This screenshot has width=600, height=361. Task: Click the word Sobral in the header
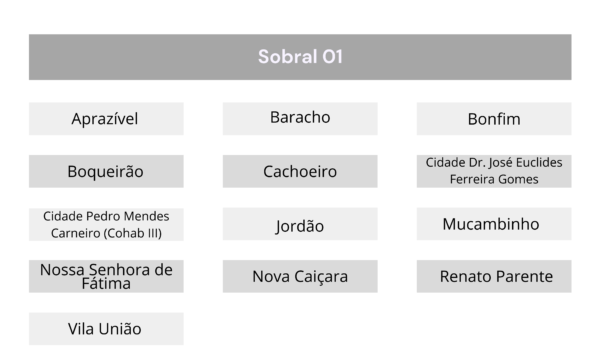point(287,57)
